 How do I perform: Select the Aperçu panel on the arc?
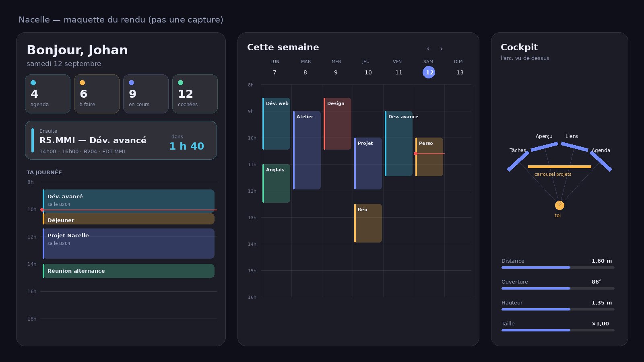(x=544, y=146)
